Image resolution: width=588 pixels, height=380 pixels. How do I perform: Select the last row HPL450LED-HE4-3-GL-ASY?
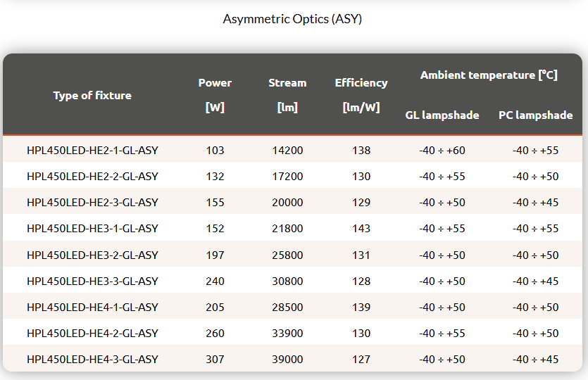[92, 359]
